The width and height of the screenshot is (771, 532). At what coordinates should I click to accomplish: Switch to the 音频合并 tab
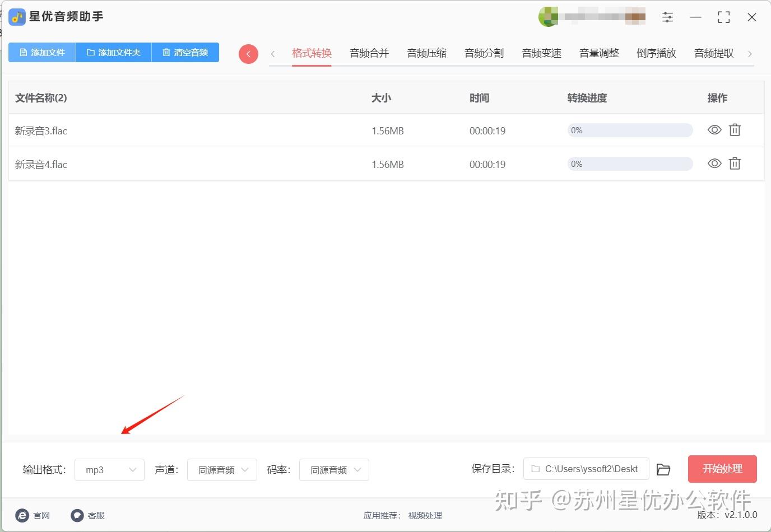(369, 53)
